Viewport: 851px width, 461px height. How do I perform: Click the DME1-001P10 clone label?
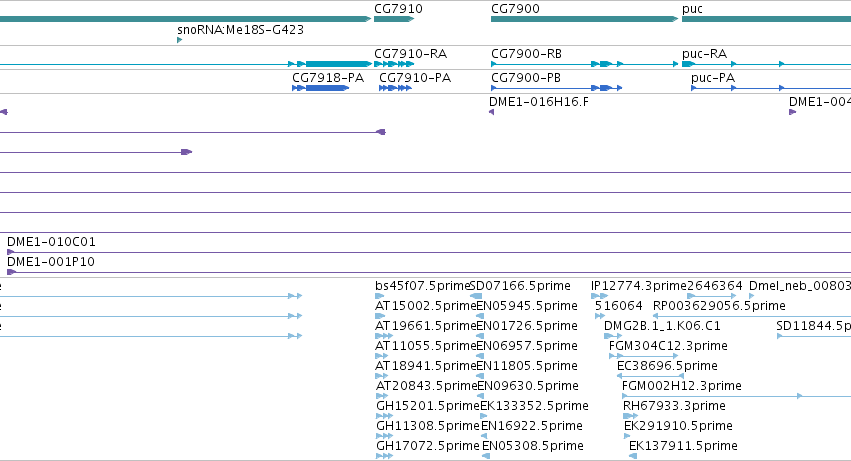click(x=50, y=262)
